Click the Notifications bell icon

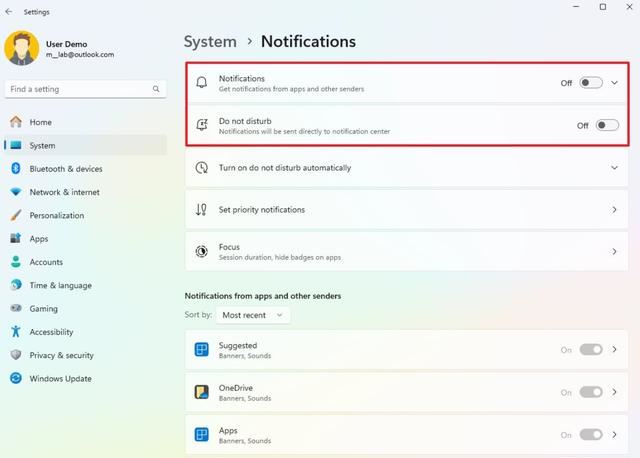tap(202, 83)
